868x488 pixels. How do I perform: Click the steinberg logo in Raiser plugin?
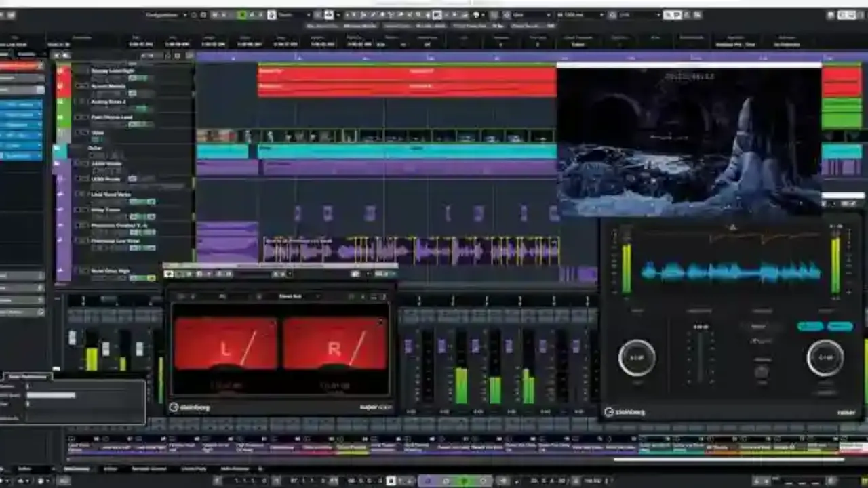point(625,411)
